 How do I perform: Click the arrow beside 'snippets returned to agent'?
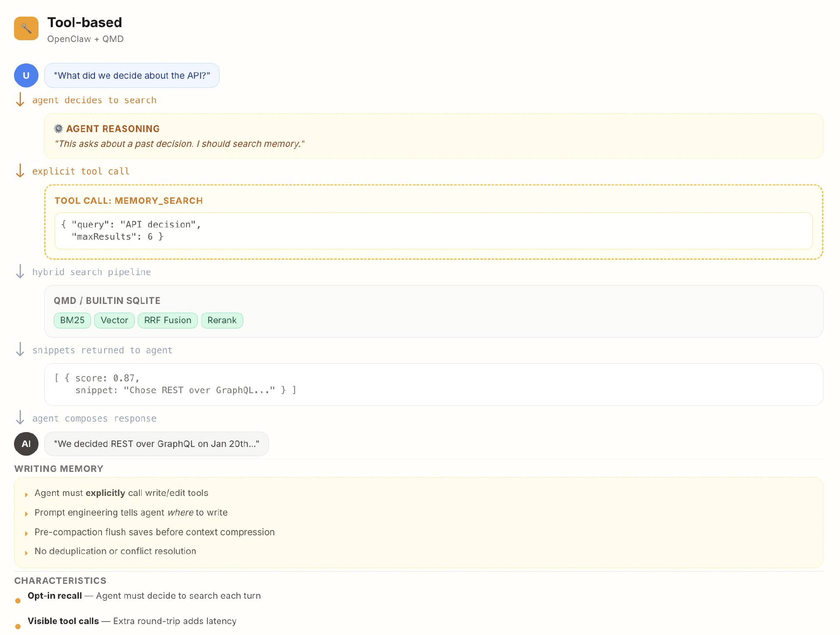point(20,350)
